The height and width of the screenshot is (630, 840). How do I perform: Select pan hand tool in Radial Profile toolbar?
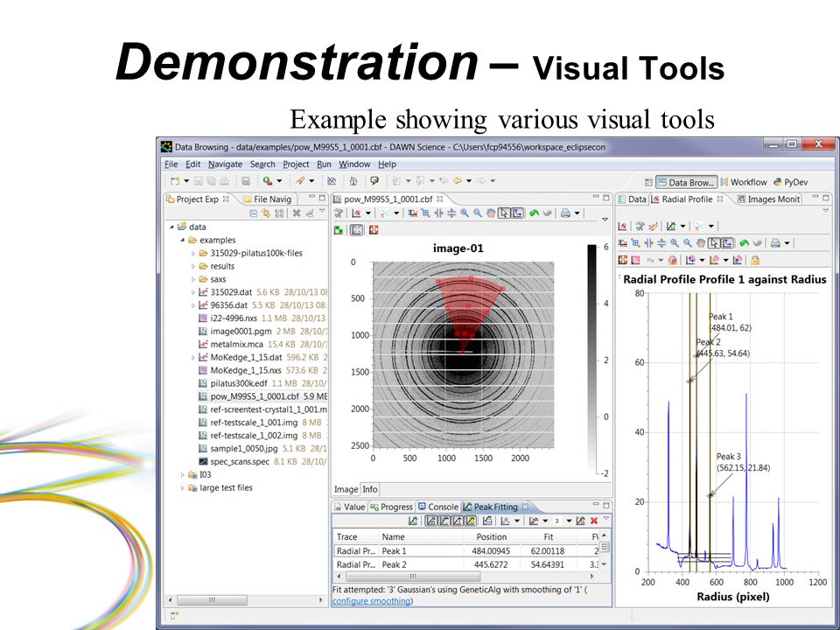701,243
